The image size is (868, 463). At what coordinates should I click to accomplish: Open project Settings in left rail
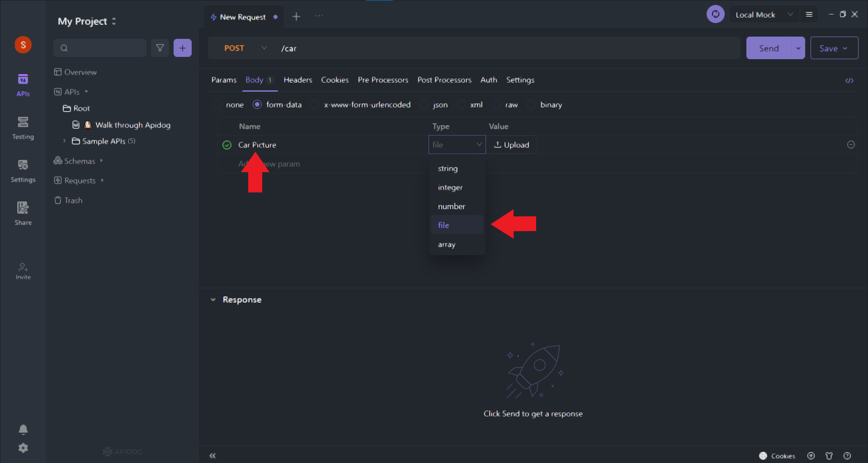coord(23,171)
